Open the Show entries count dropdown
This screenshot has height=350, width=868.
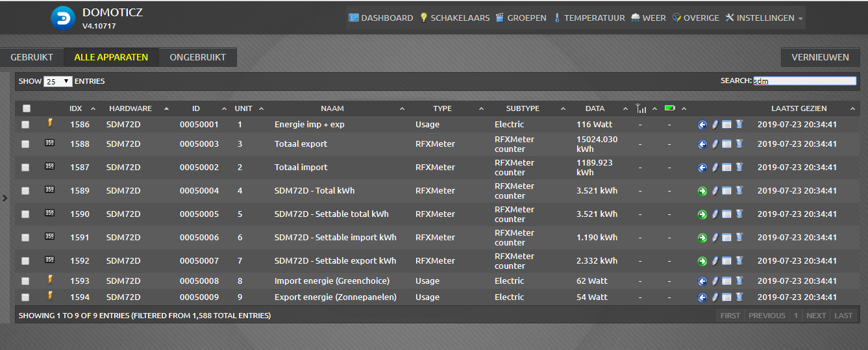tap(58, 82)
